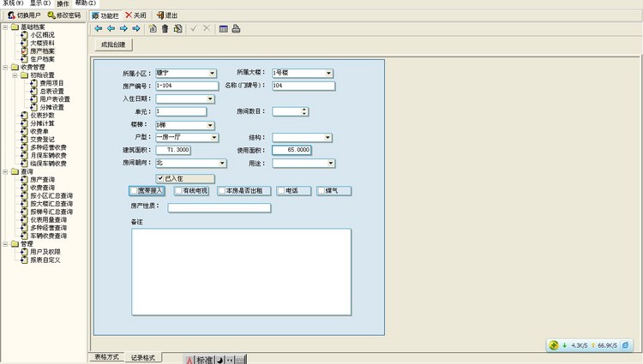
Task: Uncheck the 已入住 checkbox
Action: pos(160,178)
